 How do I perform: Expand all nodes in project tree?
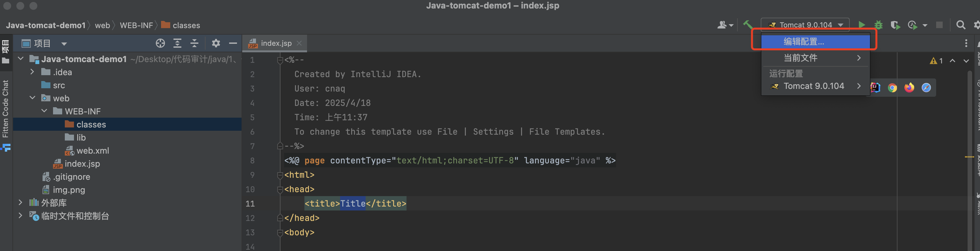[177, 43]
